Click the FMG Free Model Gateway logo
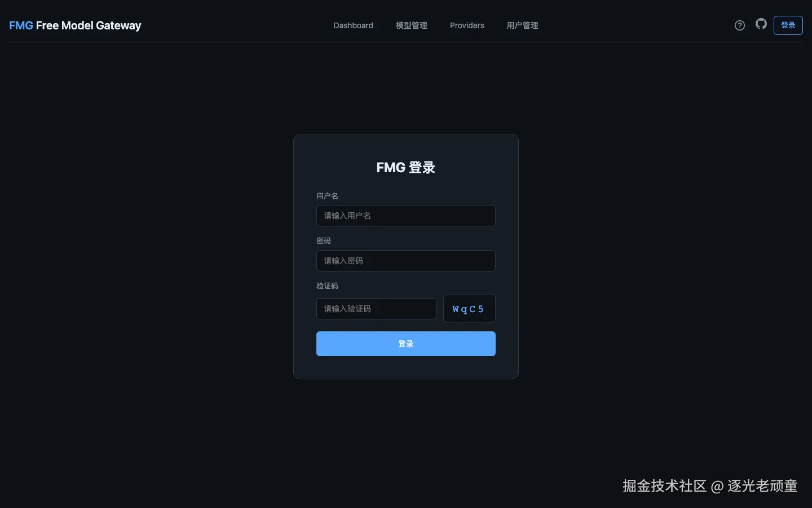This screenshot has height=508, width=812. click(x=75, y=25)
